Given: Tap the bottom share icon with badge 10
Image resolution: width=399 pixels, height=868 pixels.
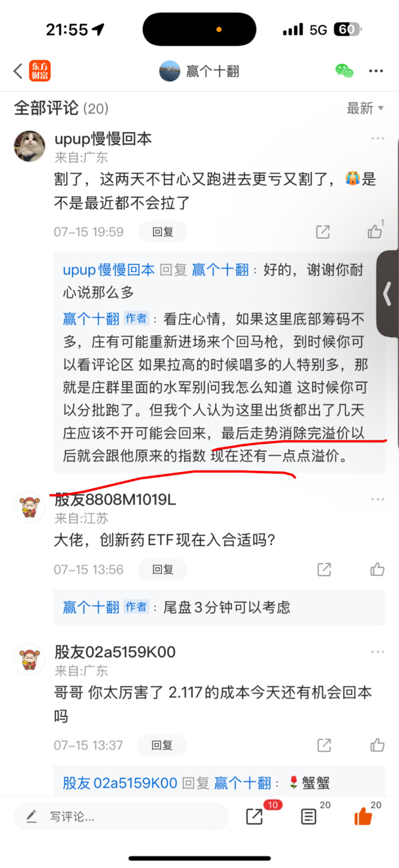Looking at the screenshot, I should point(255,817).
